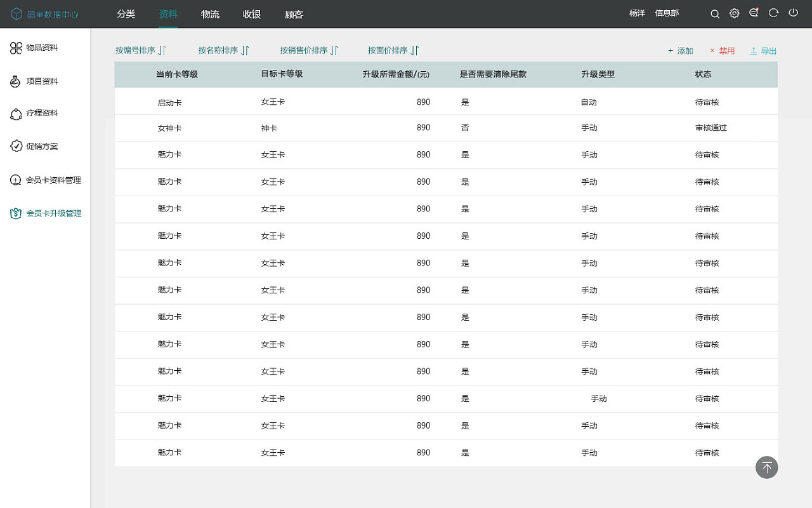Click the 添加 button to add a record

[680, 50]
